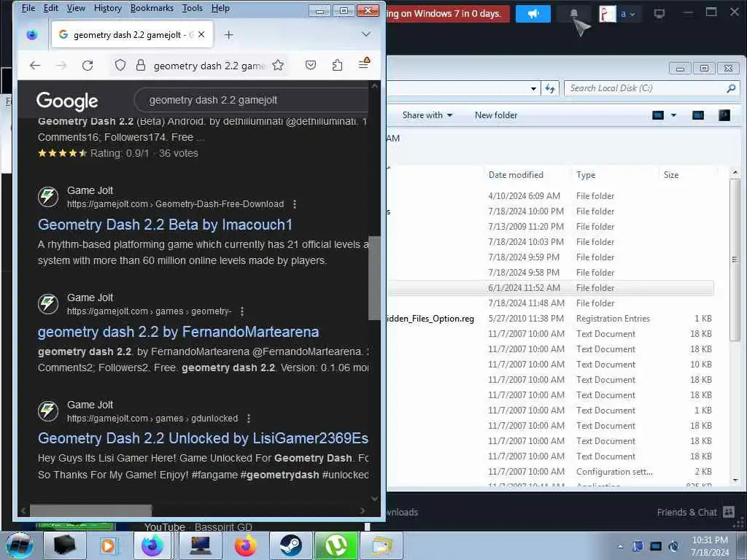
Task: Go back one page in Firefox
Action: click(35, 65)
